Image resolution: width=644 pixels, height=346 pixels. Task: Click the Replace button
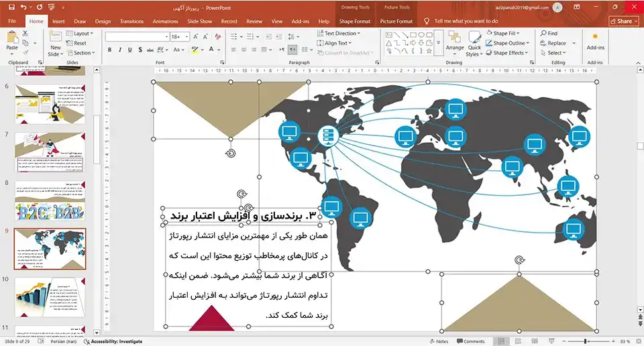point(553,43)
